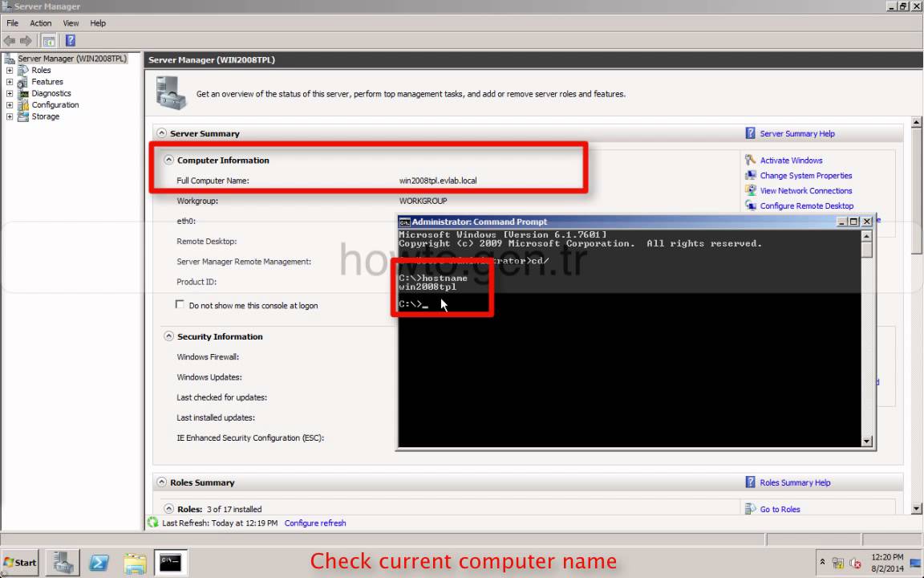924x578 pixels.
Task: Click the Change System Properties link
Action: (x=805, y=176)
